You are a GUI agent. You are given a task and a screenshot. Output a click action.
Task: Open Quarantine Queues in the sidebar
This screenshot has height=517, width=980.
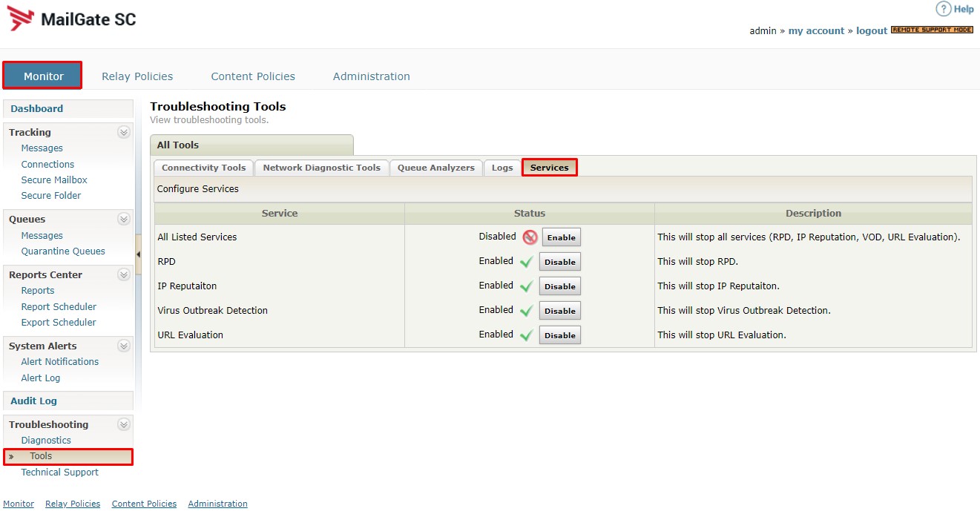click(x=63, y=251)
